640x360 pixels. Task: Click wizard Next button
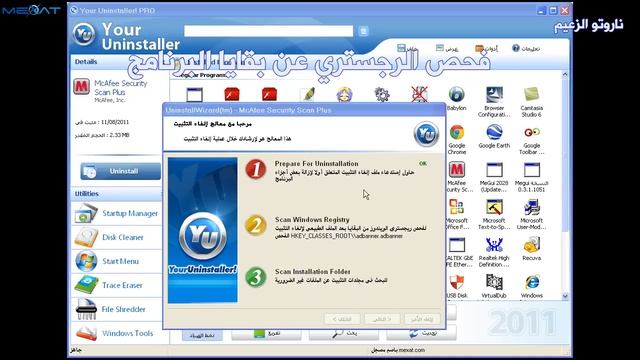(x=382, y=319)
